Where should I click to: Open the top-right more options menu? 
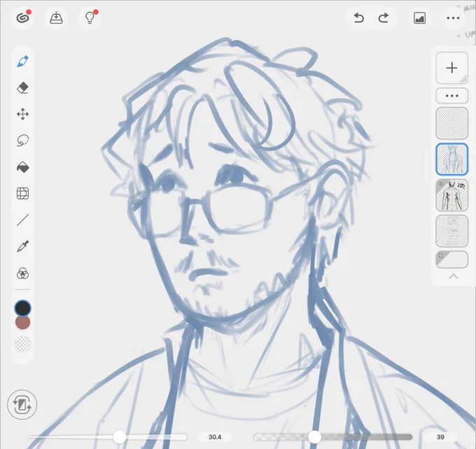pyautogui.click(x=453, y=18)
